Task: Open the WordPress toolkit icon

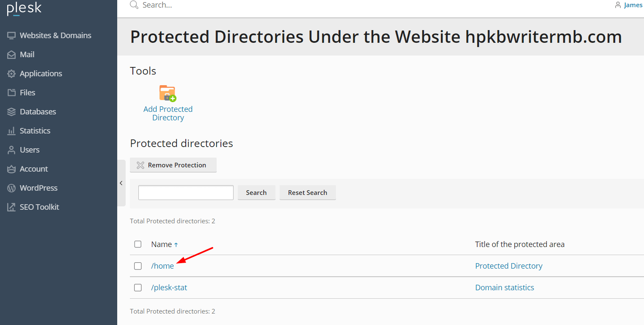Action: [11, 188]
